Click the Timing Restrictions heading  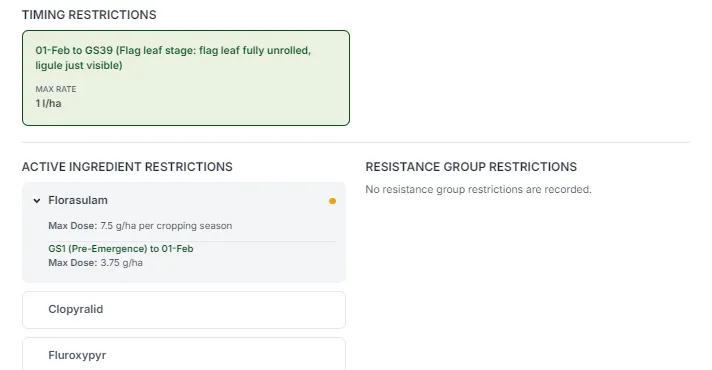pyautogui.click(x=89, y=15)
